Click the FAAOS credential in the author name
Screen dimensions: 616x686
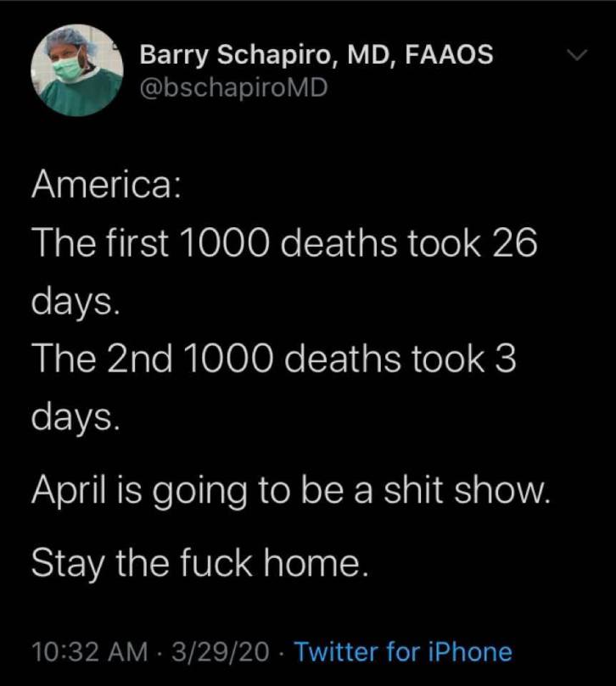pyautogui.click(x=448, y=55)
